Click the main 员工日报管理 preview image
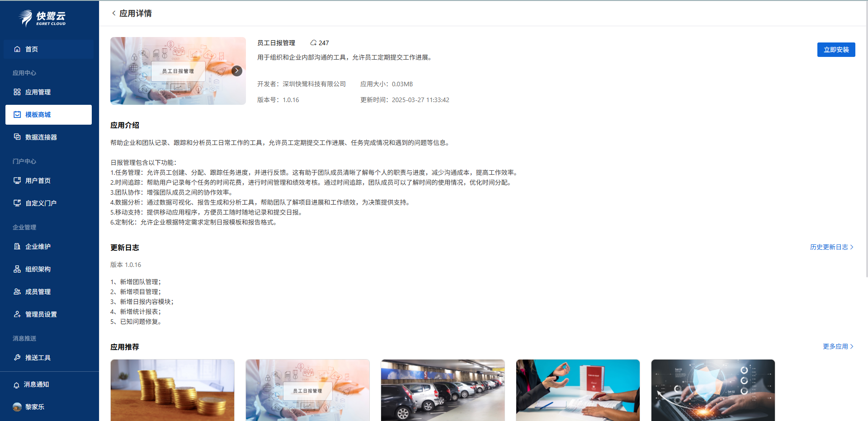 click(178, 71)
